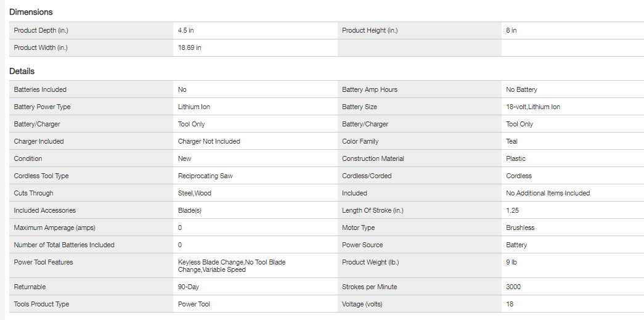Click the Details section heading
This screenshot has width=644, height=320.
tap(22, 71)
